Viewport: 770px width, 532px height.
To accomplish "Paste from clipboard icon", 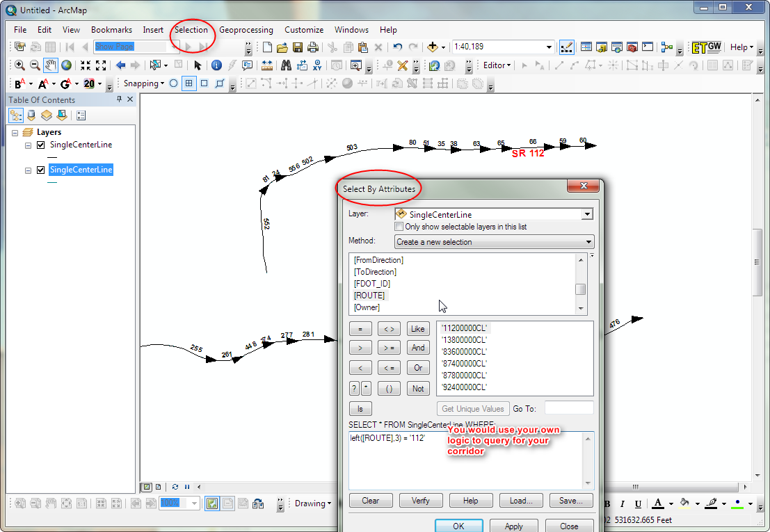I will click(363, 47).
